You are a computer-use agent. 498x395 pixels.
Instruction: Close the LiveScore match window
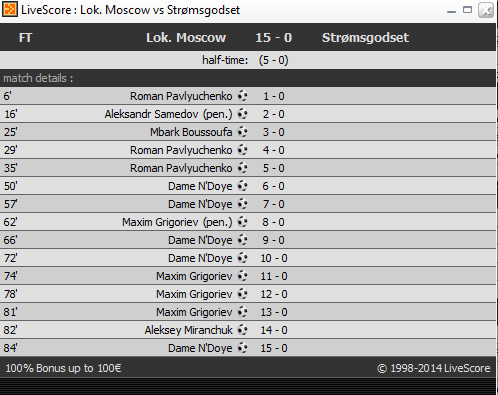pyautogui.click(x=486, y=10)
